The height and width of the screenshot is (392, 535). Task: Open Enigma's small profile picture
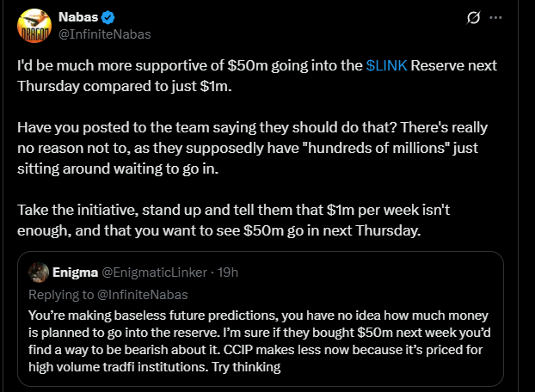pyautogui.click(x=39, y=273)
